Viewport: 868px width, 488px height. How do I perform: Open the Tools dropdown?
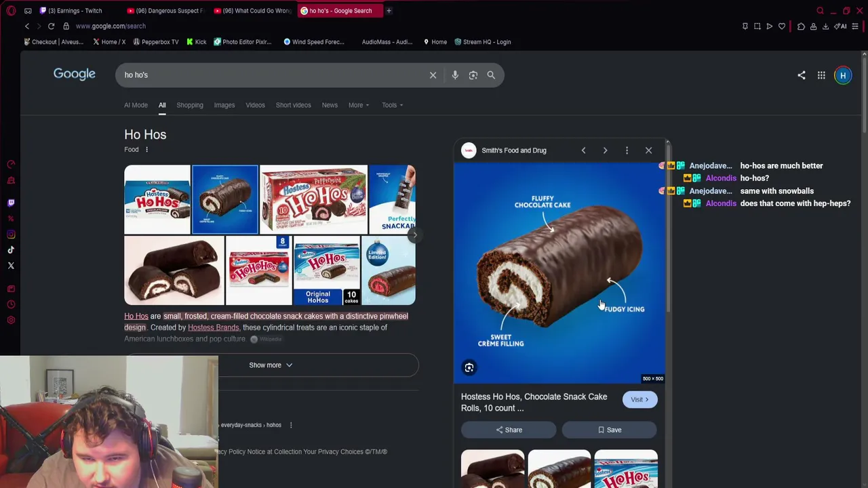pyautogui.click(x=392, y=105)
